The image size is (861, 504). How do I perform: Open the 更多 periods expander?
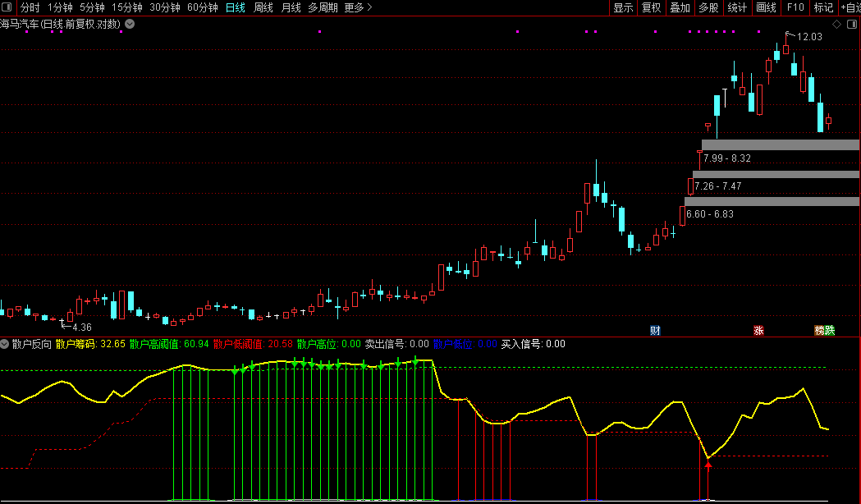tap(358, 7)
